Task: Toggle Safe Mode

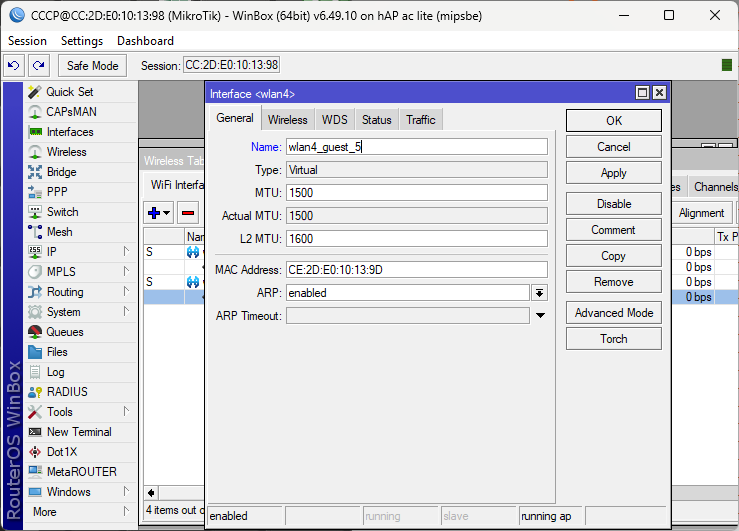Action: pyautogui.click(x=92, y=65)
